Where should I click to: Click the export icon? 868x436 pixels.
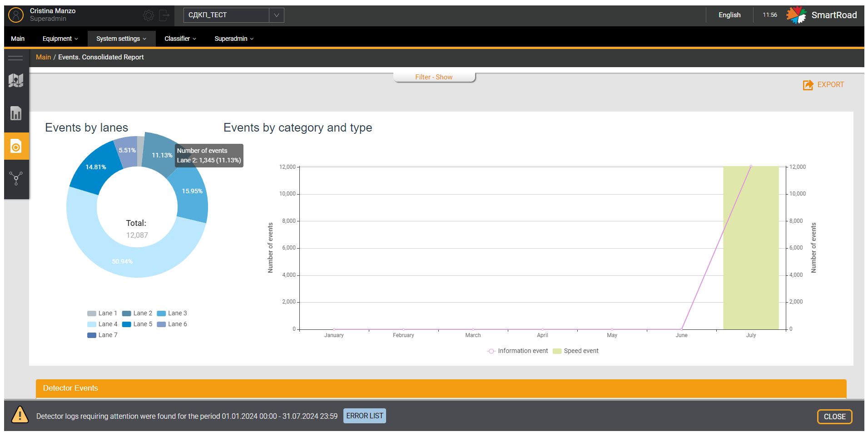(808, 85)
